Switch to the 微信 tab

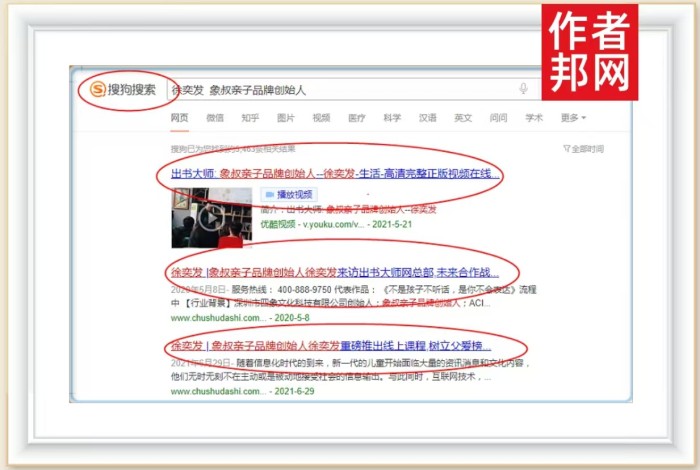215,118
